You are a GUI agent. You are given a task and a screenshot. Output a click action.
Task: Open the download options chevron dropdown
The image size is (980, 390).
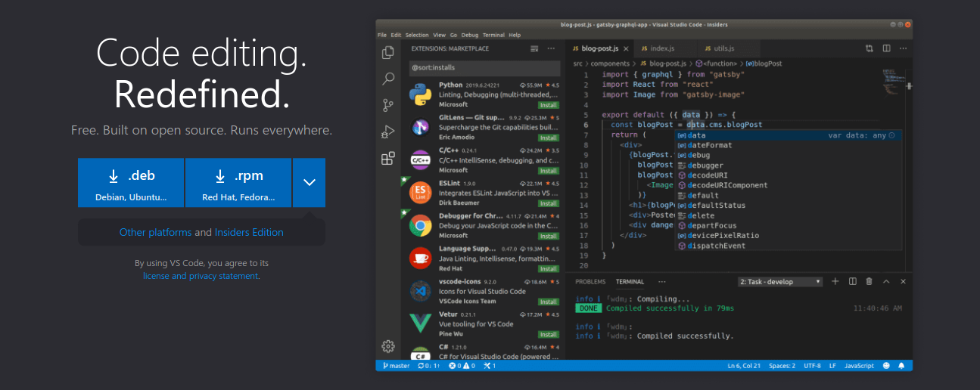(309, 182)
